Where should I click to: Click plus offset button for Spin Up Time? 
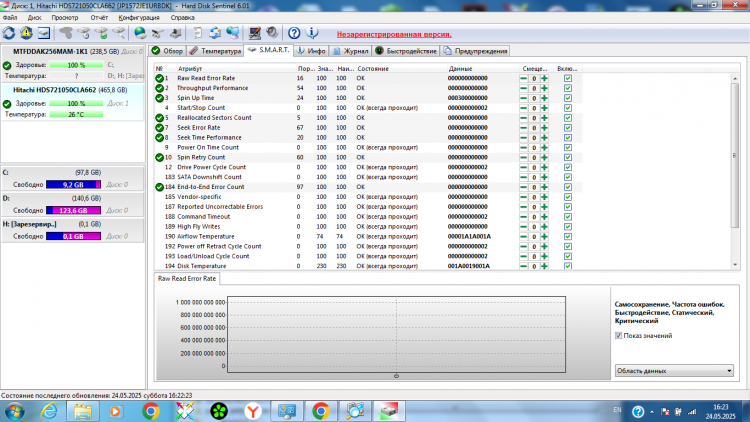544,98
